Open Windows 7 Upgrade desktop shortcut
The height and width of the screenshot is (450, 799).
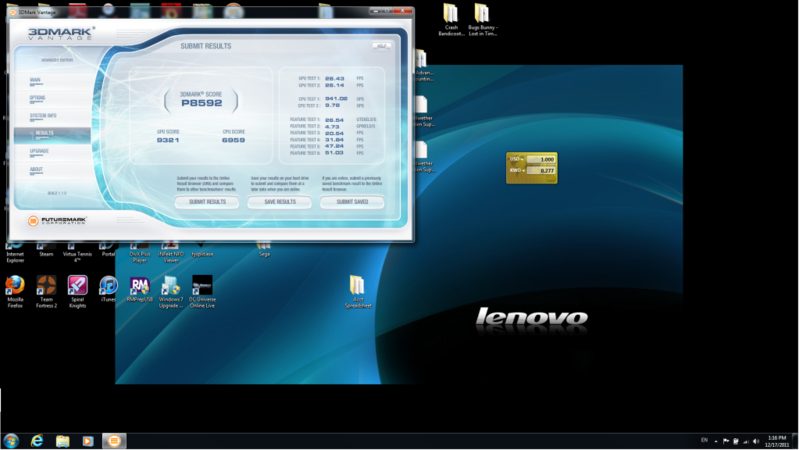click(x=171, y=292)
